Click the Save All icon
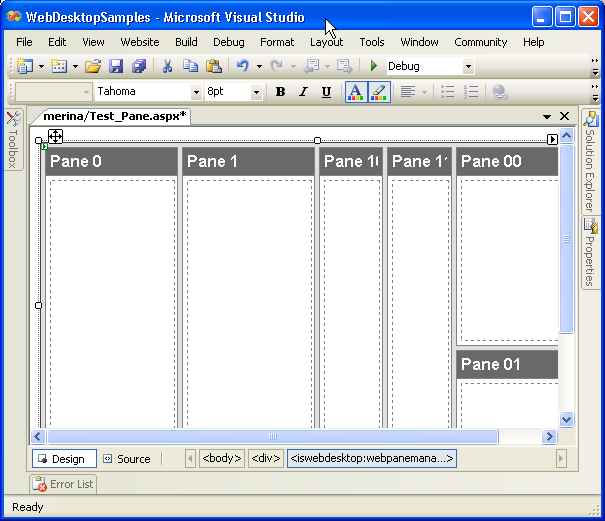605x521 pixels. click(x=138, y=66)
